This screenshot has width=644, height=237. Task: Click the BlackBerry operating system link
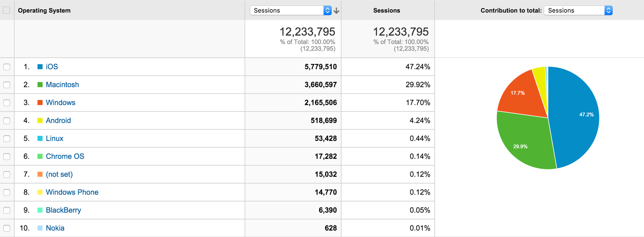click(x=63, y=210)
